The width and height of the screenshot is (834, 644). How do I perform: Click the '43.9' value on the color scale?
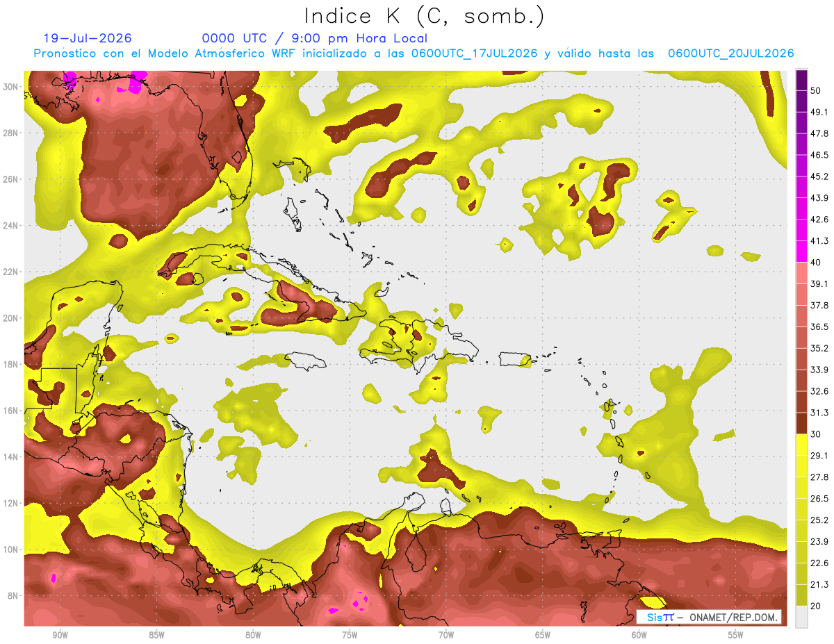819,198
